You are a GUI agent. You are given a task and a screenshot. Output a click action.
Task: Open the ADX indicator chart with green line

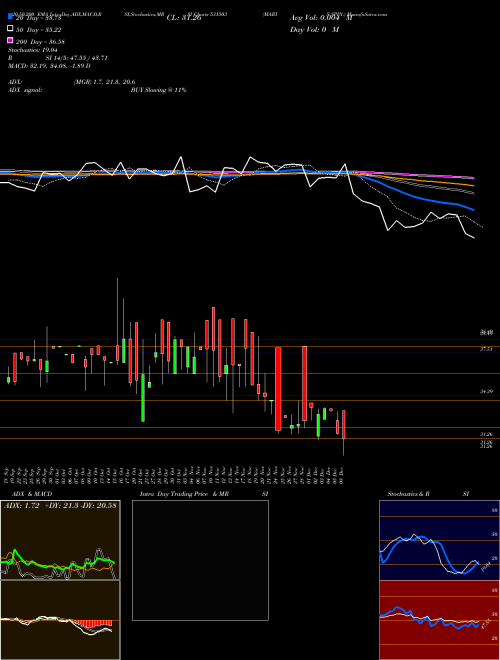click(60, 540)
